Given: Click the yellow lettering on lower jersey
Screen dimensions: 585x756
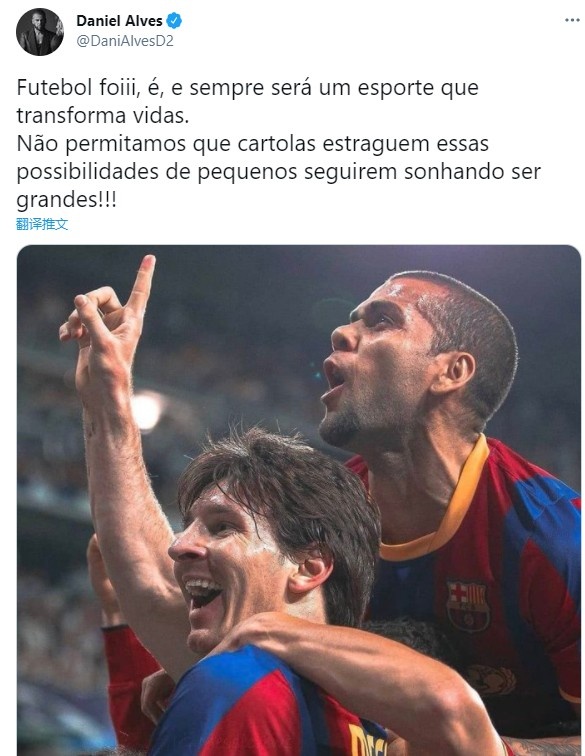Looking at the screenshot, I should coord(367,740).
